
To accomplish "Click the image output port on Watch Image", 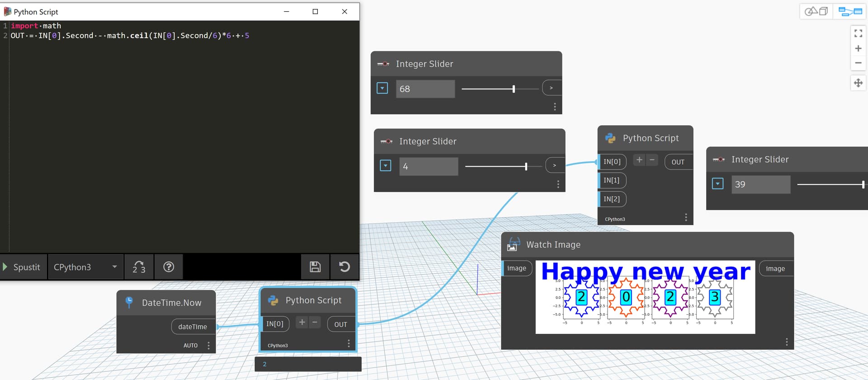I will 776,269.
